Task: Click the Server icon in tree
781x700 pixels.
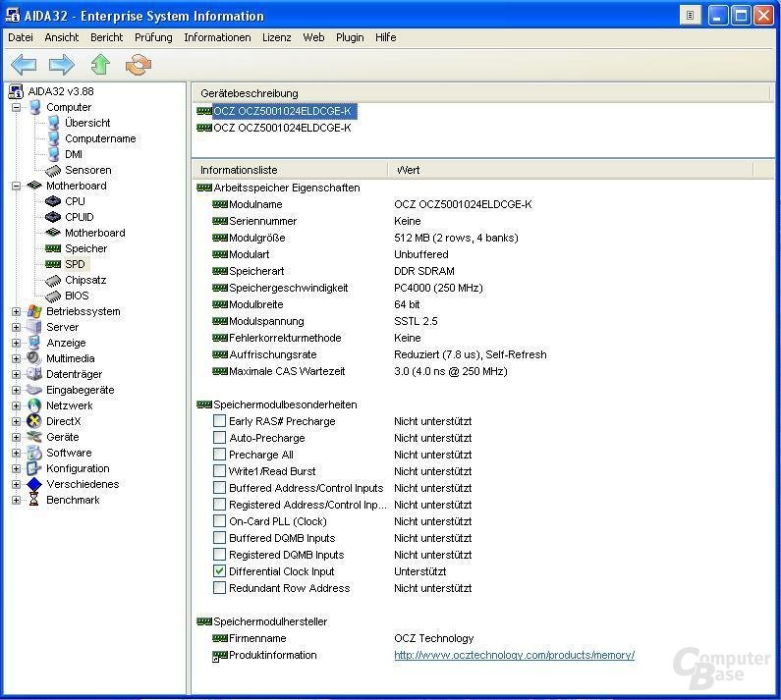Action: [34, 327]
